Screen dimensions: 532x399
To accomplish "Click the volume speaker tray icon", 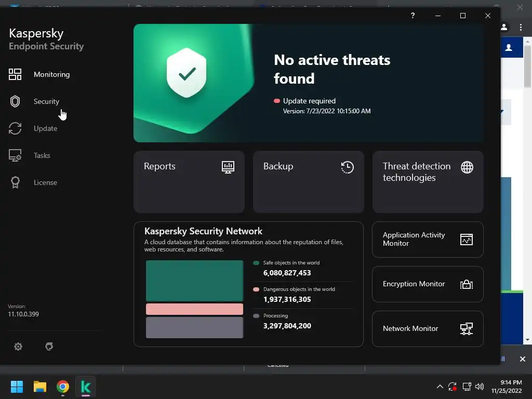I will [x=480, y=387].
